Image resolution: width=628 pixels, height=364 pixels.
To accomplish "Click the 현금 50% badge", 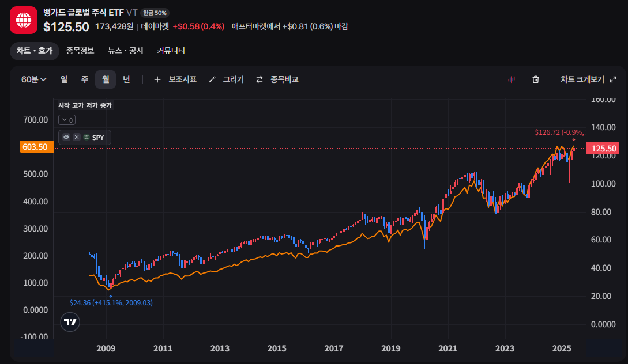I will coord(155,13).
